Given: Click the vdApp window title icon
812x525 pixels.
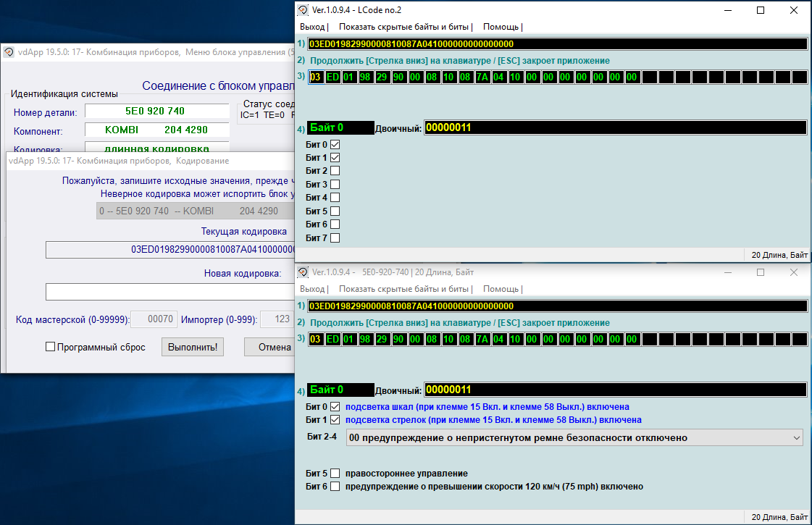Looking at the screenshot, I should pos(9,52).
